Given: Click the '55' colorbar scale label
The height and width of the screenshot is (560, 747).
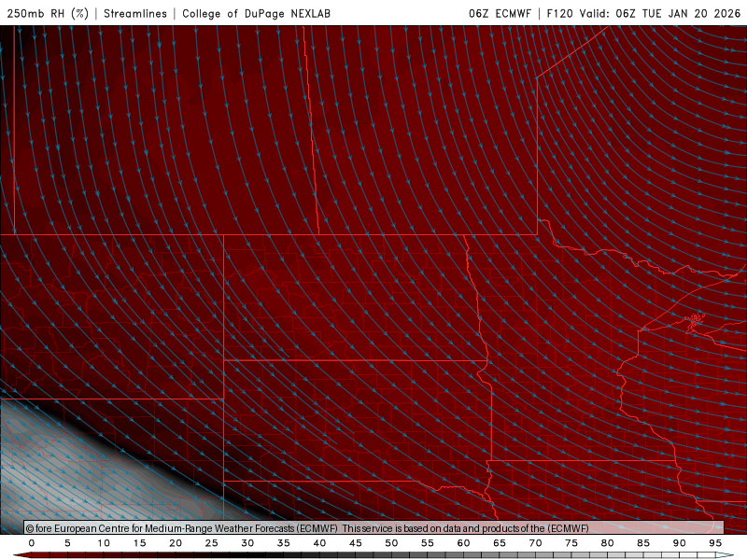Looking at the screenshot, I should click(428, 543).
